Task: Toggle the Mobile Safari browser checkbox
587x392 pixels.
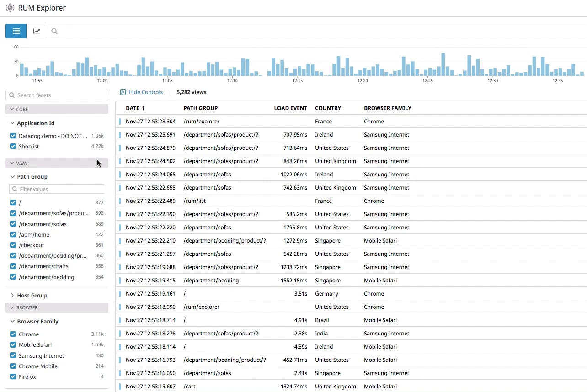Action: tap(13, 345)
